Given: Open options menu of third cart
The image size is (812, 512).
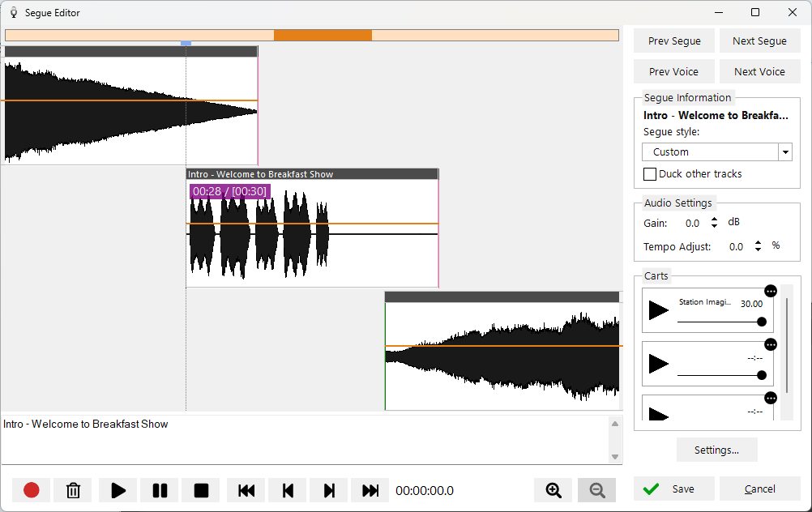Looking at the screenshot, I should pos(771,398).
